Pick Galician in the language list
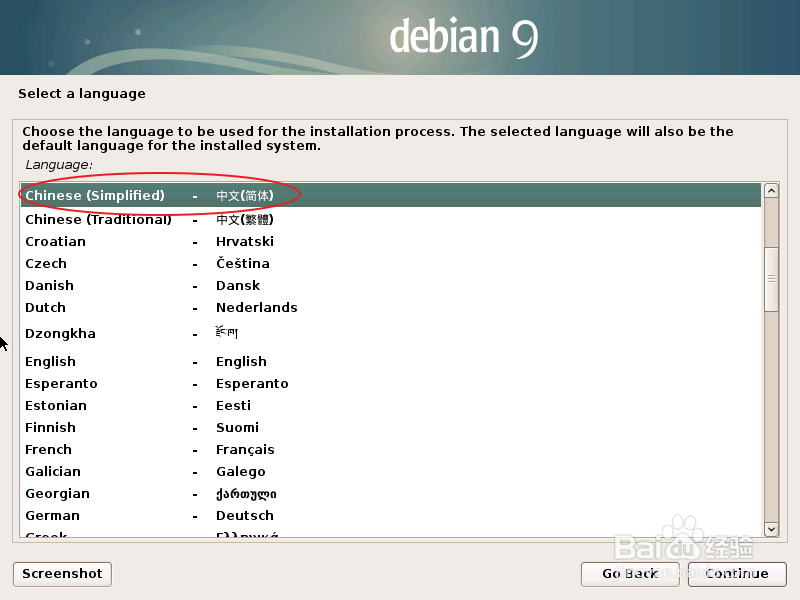Screen dimensions: 800x600 coord(391,471)
